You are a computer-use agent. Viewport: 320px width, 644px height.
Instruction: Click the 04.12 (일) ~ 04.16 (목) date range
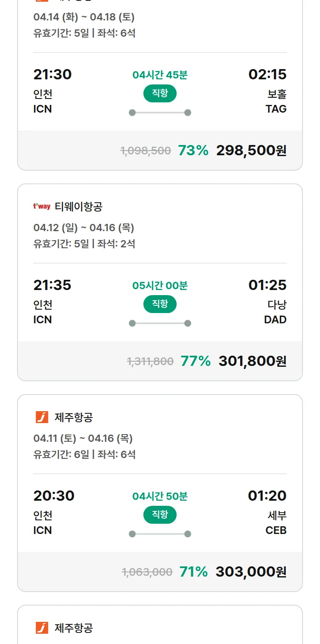[x=84, y=228]
